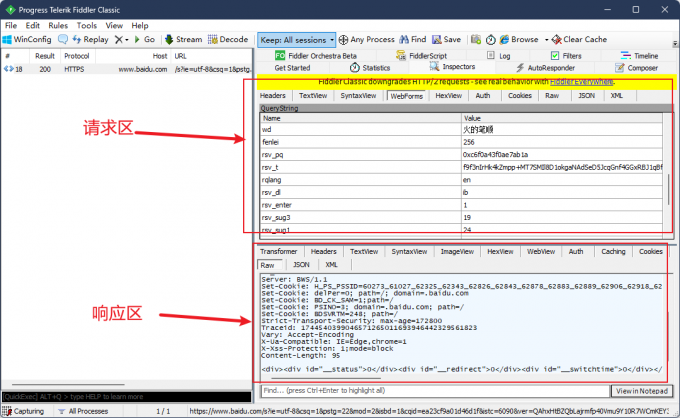Click View in Notepad button
The width and height of the screenshot is (680, 418).
(x=642, y=391)
